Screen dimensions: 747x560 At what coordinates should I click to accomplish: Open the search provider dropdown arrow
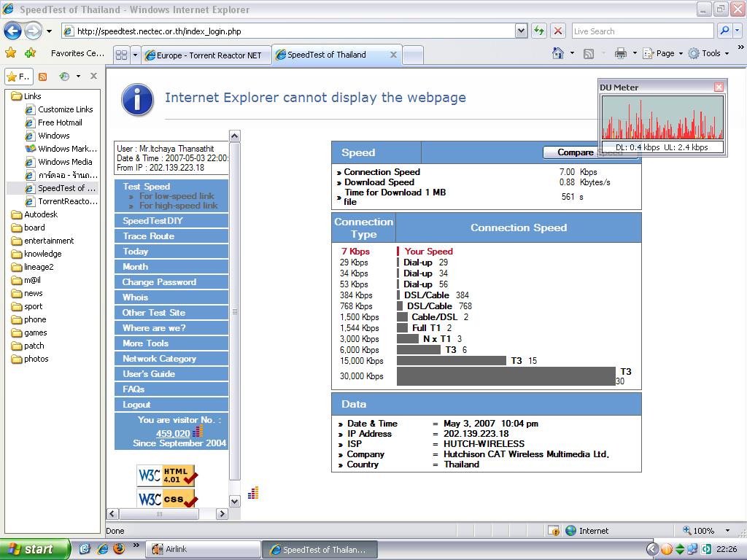click(738, 31)
